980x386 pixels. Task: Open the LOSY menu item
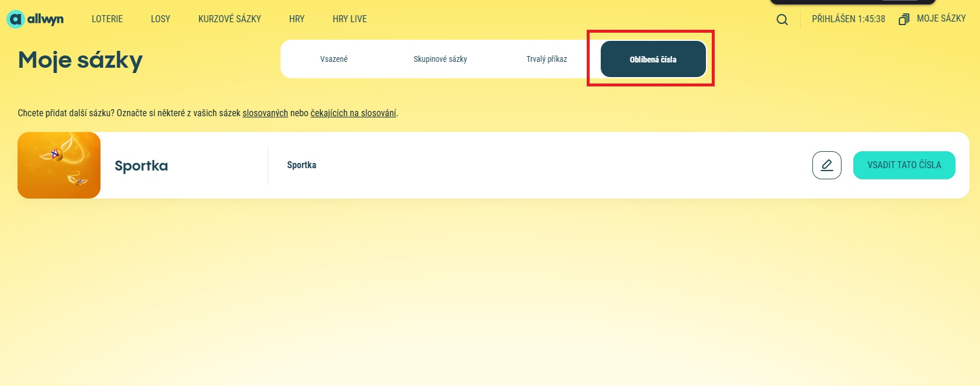(160, 19)
